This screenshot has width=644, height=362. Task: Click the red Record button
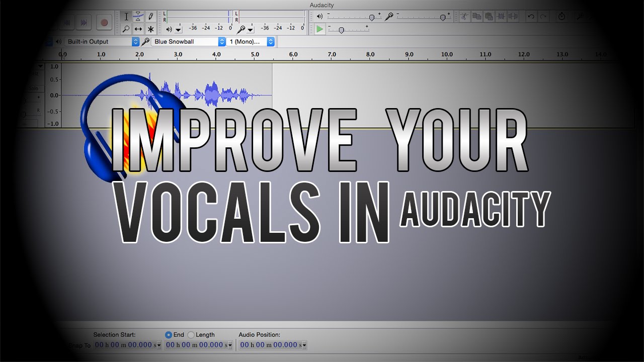coord(104,22)
